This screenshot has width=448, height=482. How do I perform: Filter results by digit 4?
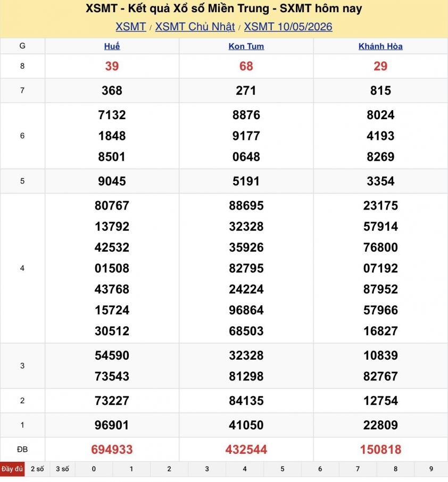(245, 469)
